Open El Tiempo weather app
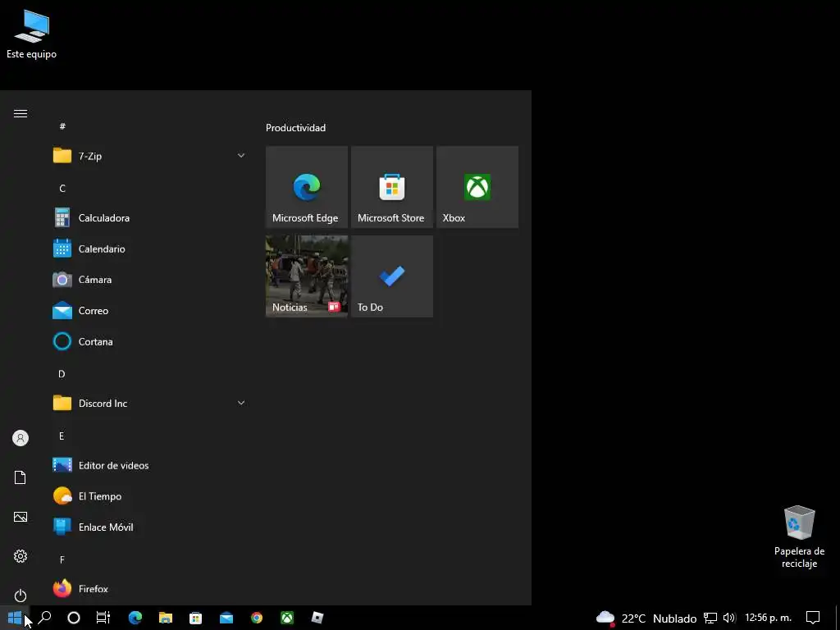Viewport: 840px width, 630px height. pos(150,496)
